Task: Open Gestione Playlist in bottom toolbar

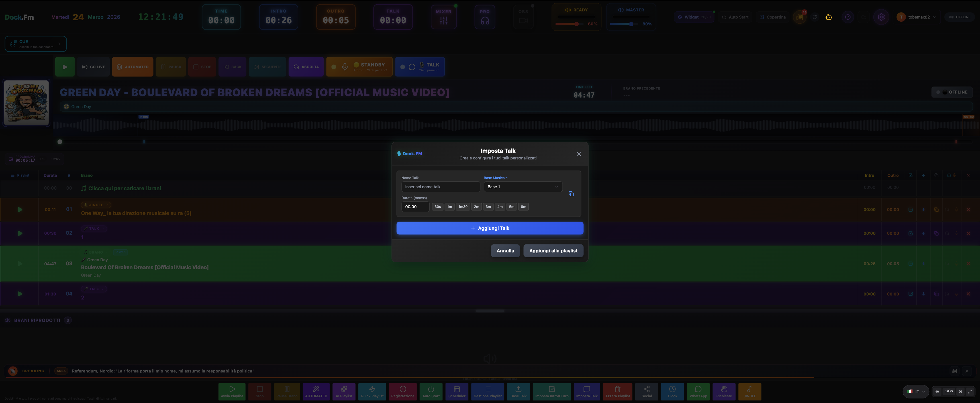Action: (x=488, y=392)
